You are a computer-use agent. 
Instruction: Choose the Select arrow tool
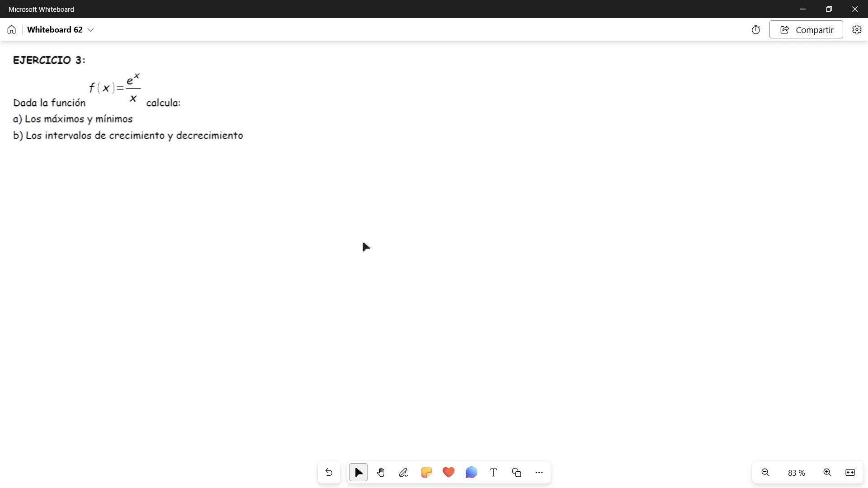[x=359, y=473]
